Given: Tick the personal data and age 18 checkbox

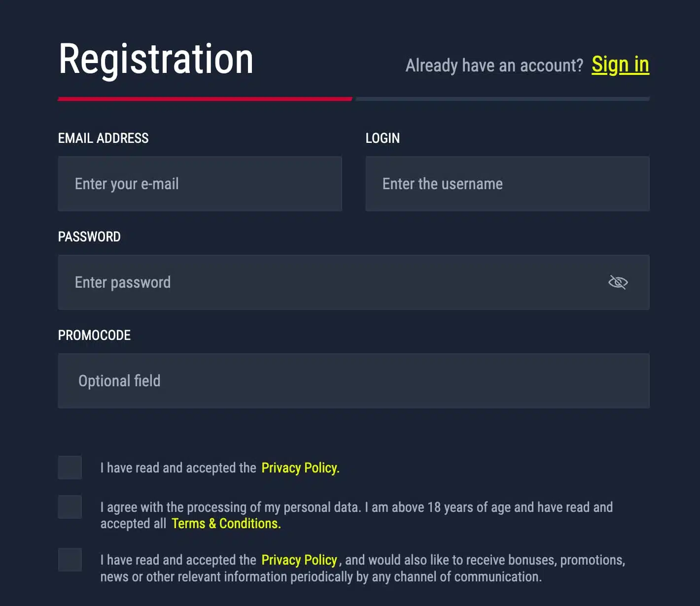Looking at the screenshot, I should point(70,507).
